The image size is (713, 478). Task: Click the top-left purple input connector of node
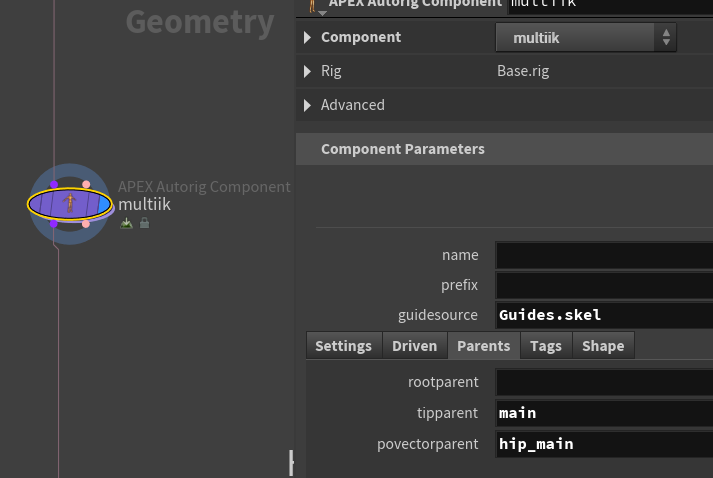tap(54, 184)
